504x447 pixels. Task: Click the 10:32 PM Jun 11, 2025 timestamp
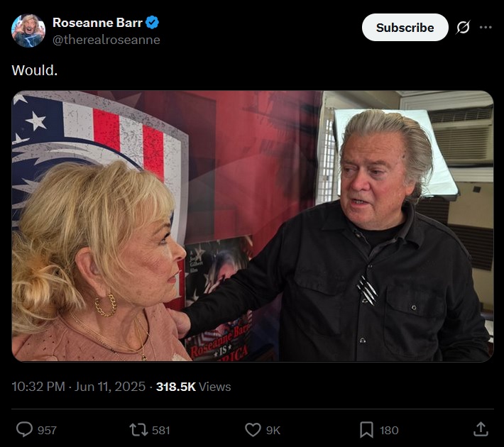click(78, 387)
